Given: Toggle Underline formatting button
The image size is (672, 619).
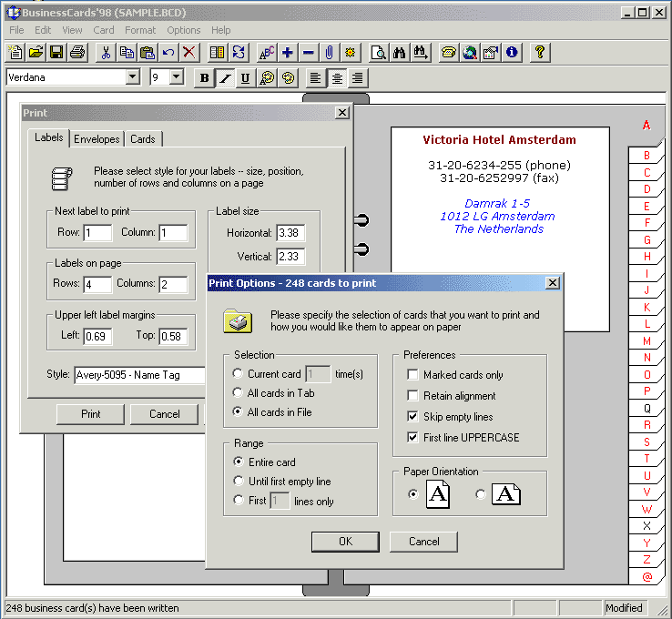Looking at the screenshot, I should click(246, 78).
